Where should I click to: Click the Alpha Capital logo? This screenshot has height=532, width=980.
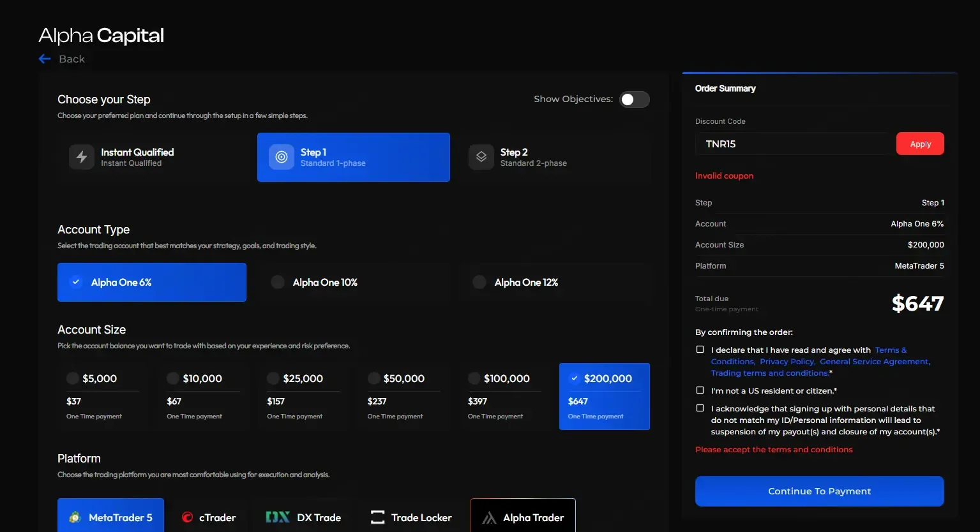pos(102,35)
